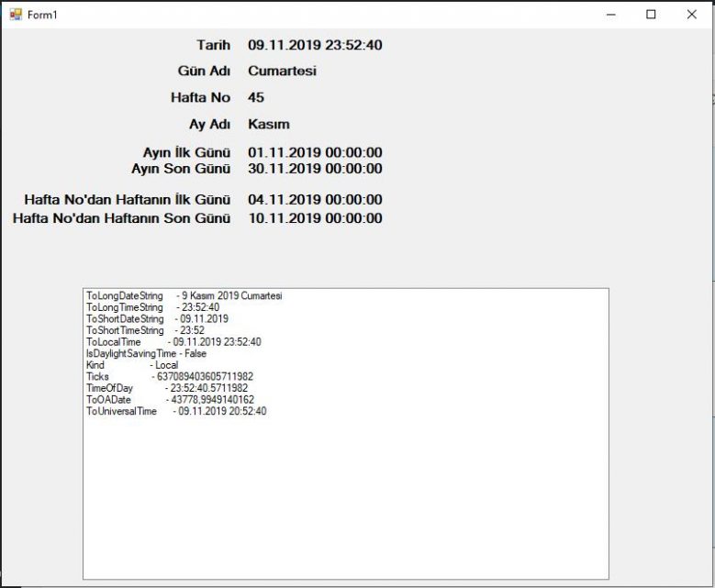This screenshot has height=588, width=715.
Task: Click the week number value 45
Action: click(256, 97)
